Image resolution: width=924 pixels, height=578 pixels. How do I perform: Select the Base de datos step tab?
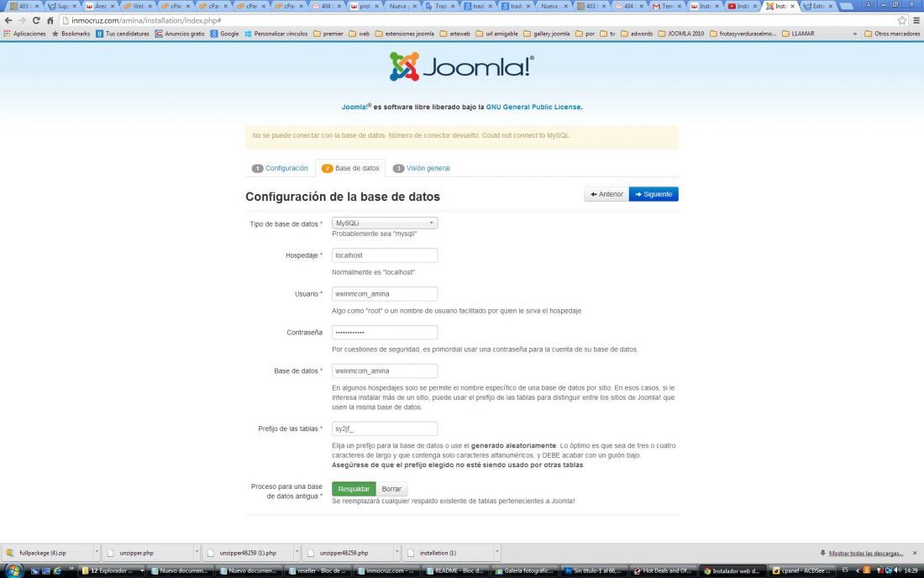tap(350, 168)
